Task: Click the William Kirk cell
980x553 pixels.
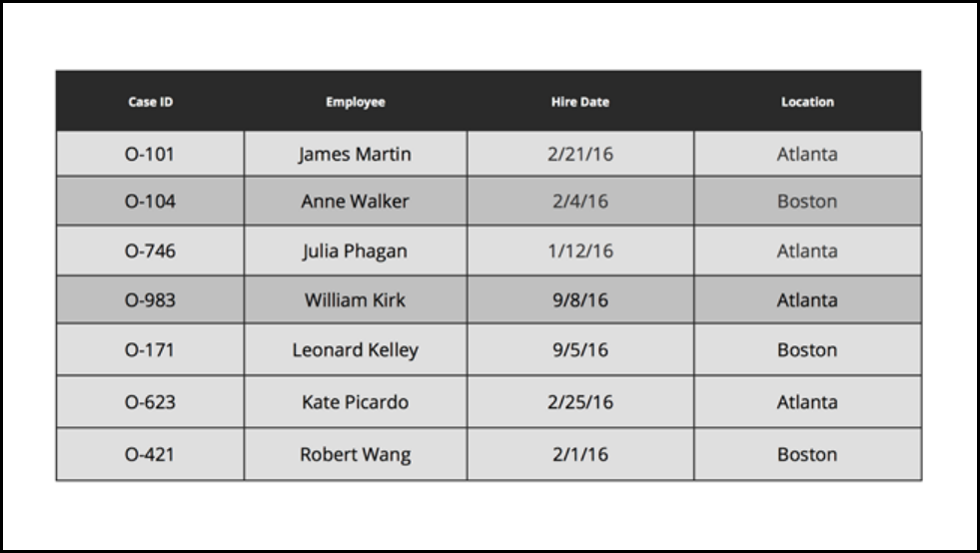Action: coord(355,299)
